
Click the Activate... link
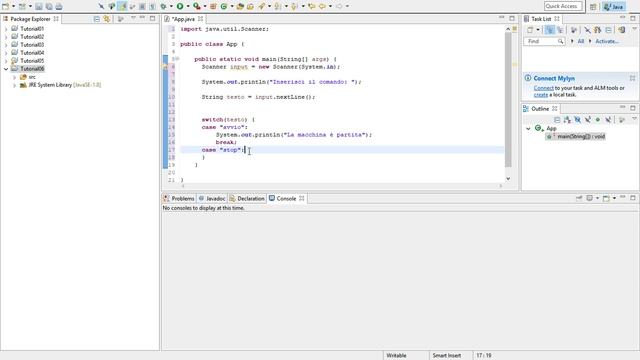(x=607, y=41)
